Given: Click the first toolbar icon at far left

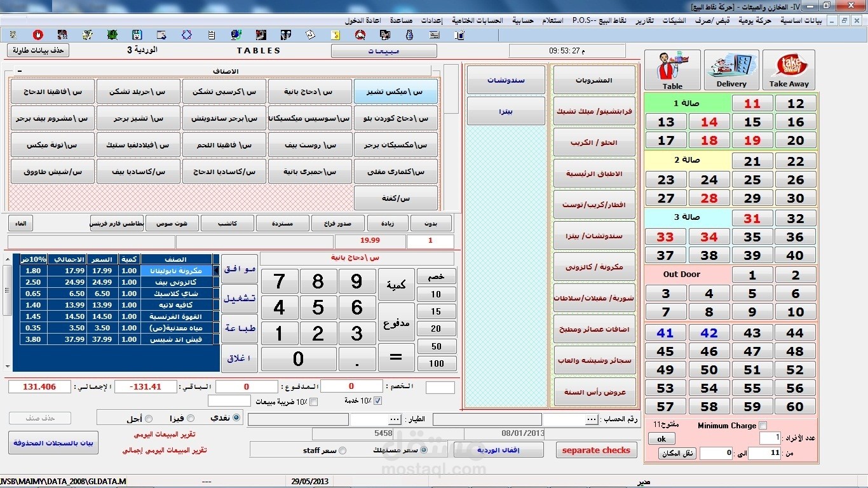Looking at the screenshot, I should 13,34.
